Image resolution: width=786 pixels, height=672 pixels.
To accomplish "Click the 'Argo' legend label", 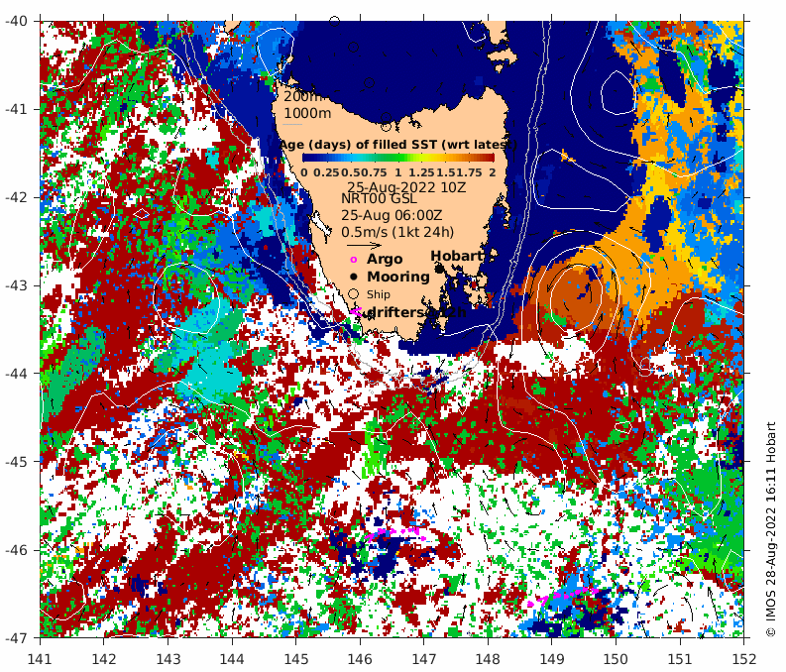I will tap(385, 259).
